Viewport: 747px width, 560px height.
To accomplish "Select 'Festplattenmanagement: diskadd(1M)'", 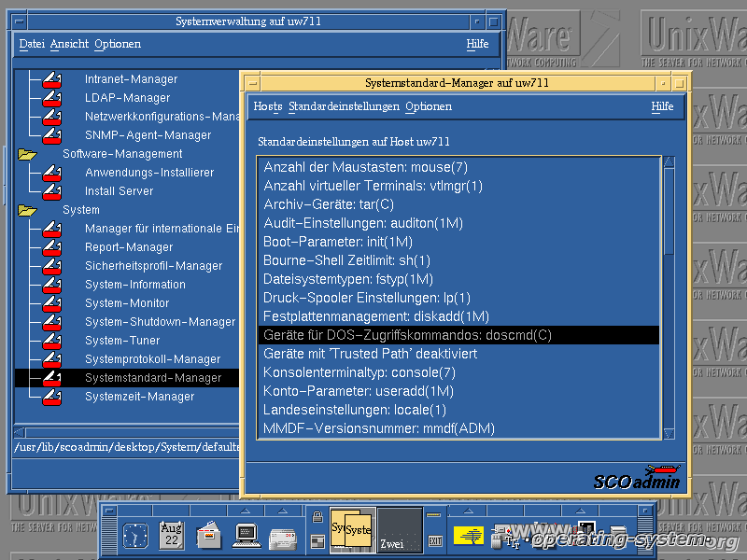I will click(x=458, y=316).
